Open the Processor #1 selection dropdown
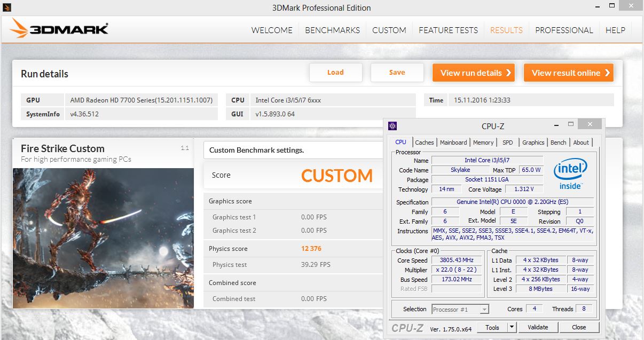This screenshot has height=340, width=644. (460, 309)
